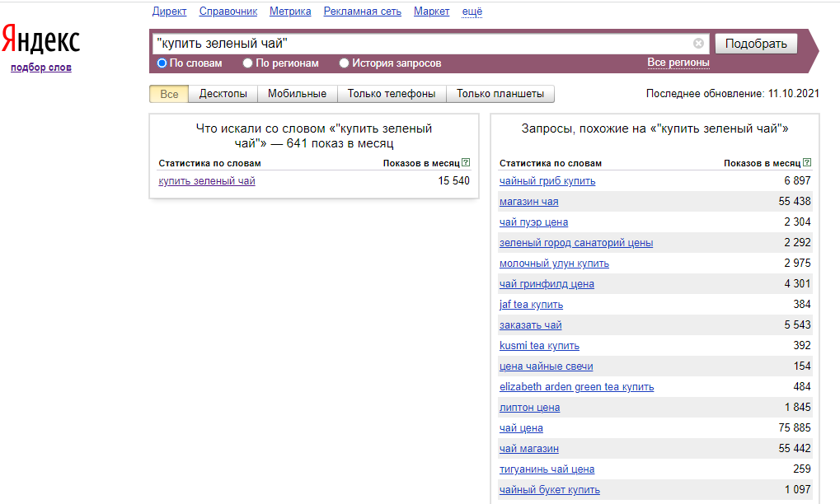The image size is (840, 504).
Task: Open 'elizabeth arden green tea купить' query
Action: point(576,387)
